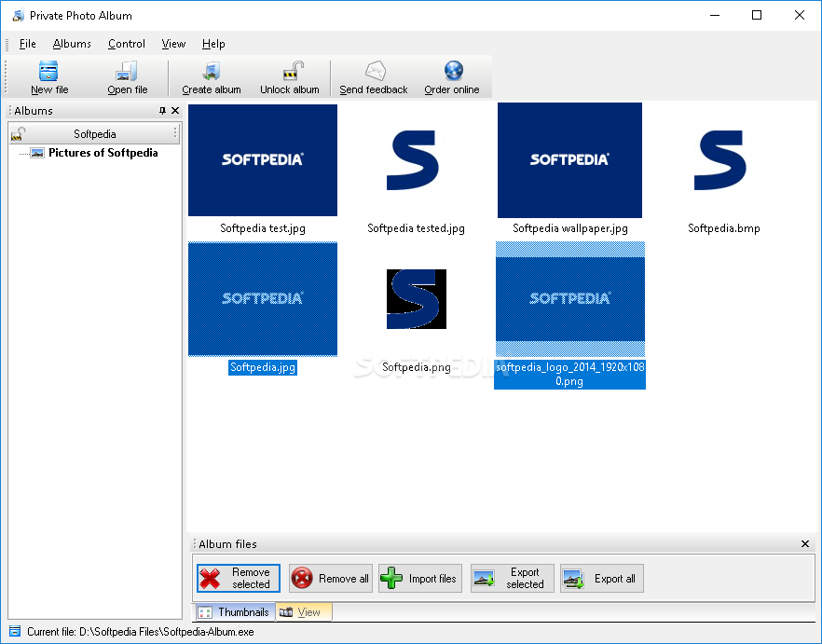The width and height of the screenshot is (822, 644).
Task: Click the Softpedia album header bar
Action: click(95, 133)
